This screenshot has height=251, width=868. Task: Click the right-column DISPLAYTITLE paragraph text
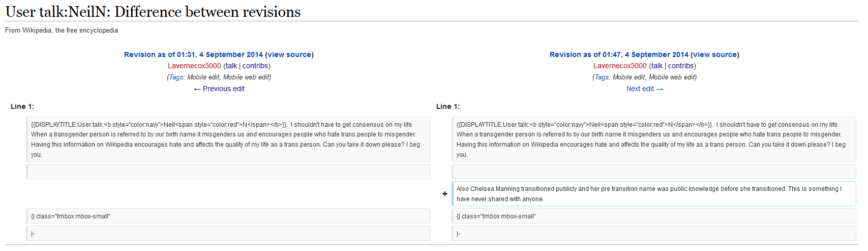[x=654, y=140]
